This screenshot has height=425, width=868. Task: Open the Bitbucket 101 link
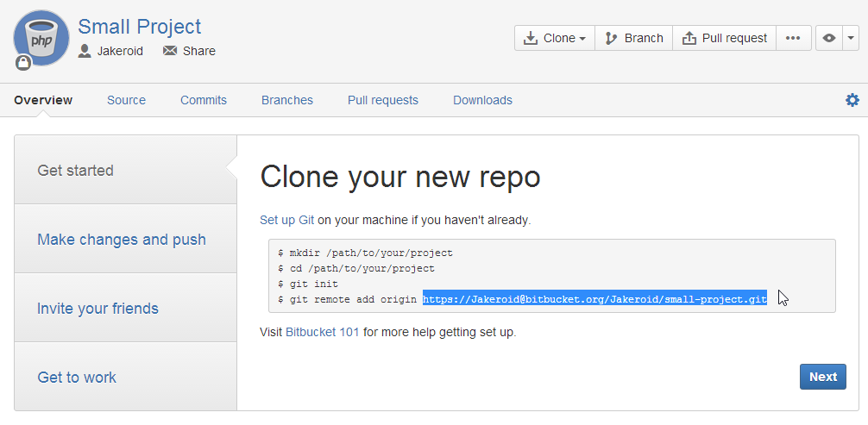point(322,333)
